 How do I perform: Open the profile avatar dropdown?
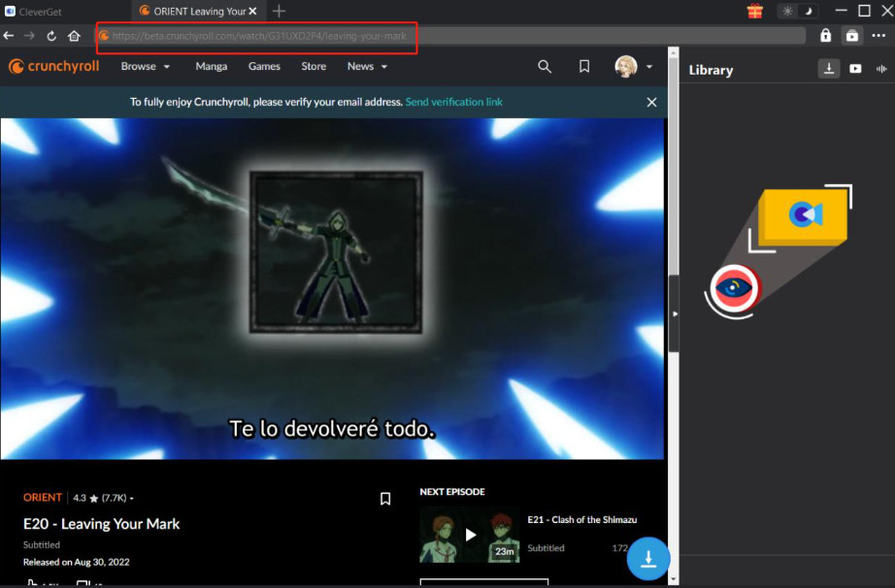(x=634, y=66)
